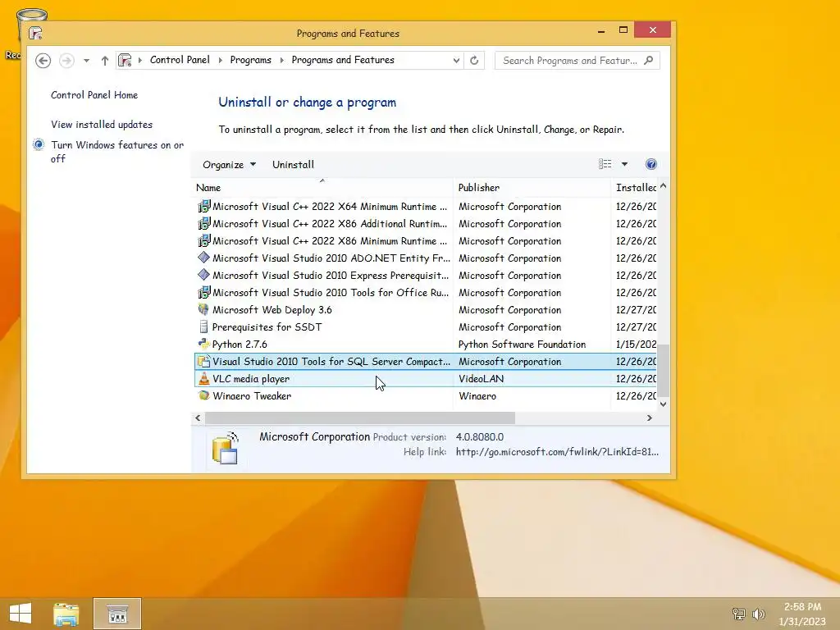
Task: Click the Forward navigation arrow
Action: tap(66, 61)
